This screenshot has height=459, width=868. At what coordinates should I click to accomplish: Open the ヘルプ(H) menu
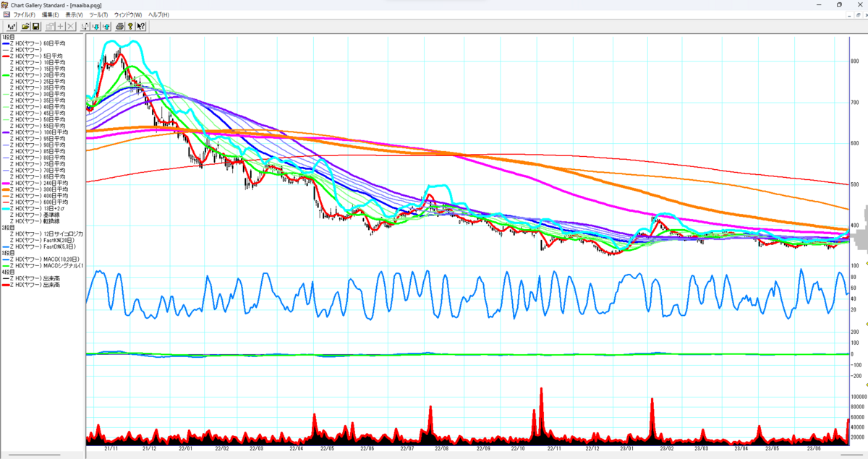click(x=158, y=14)
